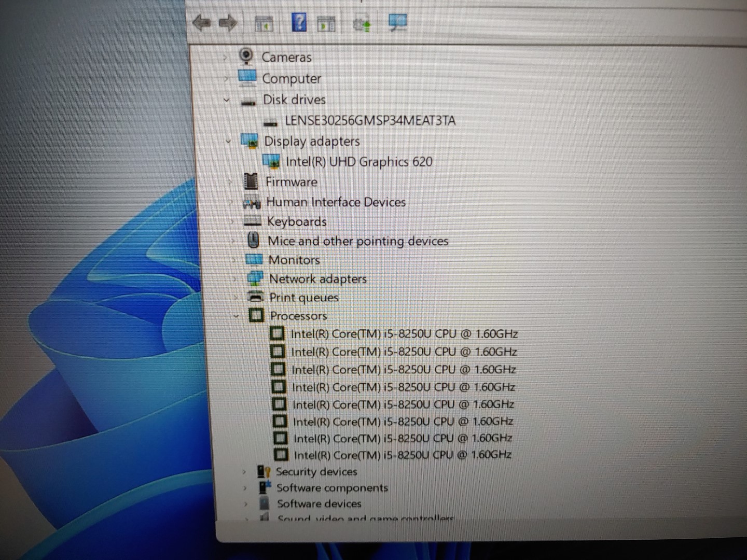The width and height of the screenshot is (747, 560).
Task: Open Help via the blue question mark icon
Action: [299, 22]
